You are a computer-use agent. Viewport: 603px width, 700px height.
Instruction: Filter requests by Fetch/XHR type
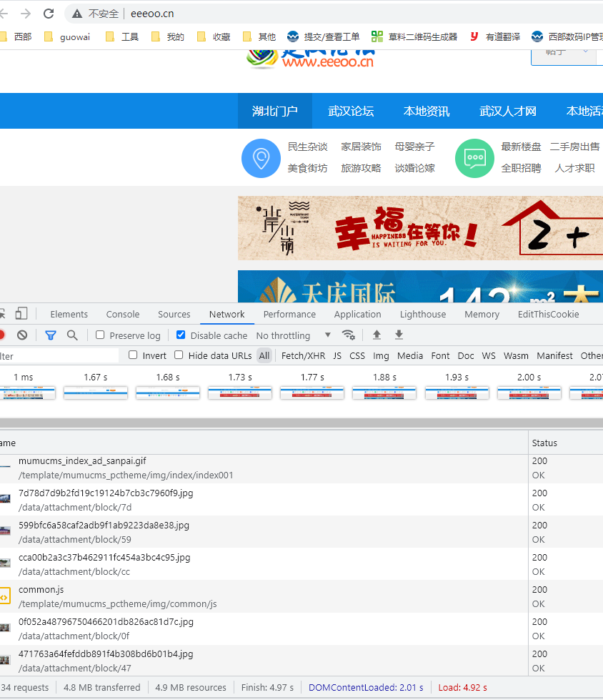(x=303, y=355)
